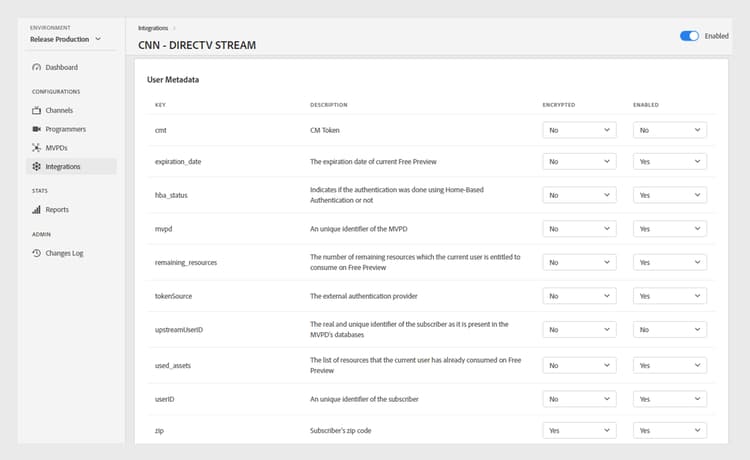Click the Integrations breadcrumb link
750x460 pixels.
click(151, 28)
